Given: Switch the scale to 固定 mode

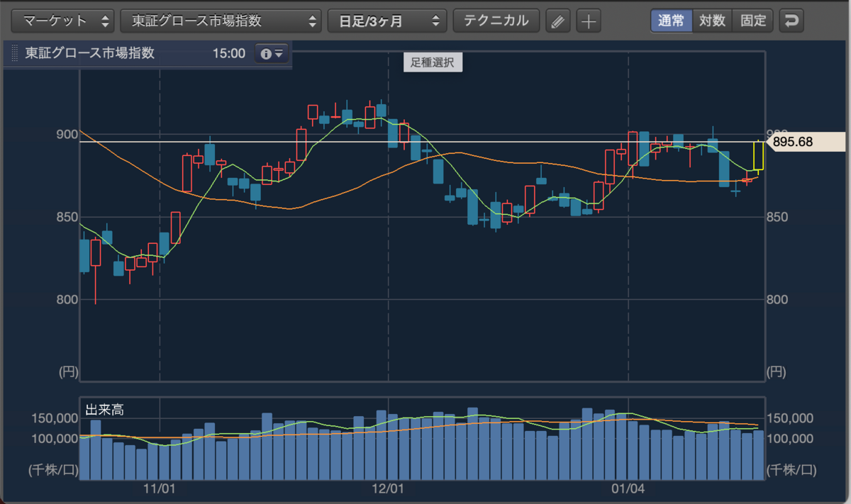Looking at the screenshot, I should pos(753,21).
